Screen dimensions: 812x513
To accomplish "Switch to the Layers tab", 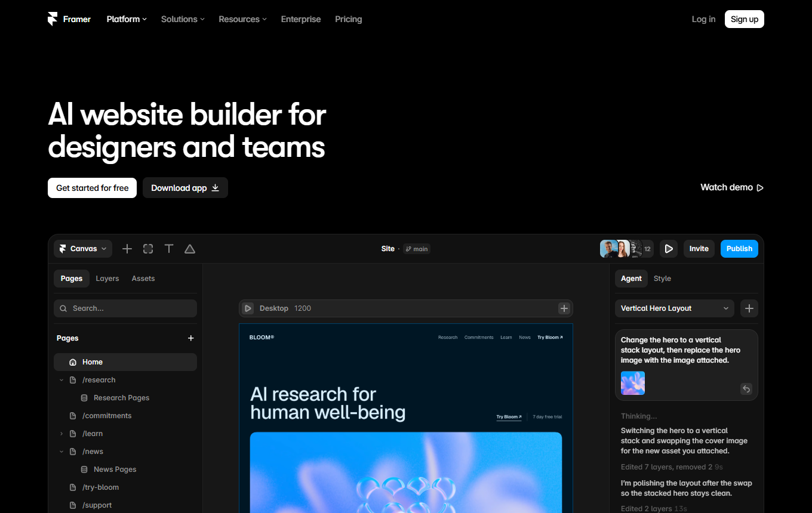I will click(107, 279).
